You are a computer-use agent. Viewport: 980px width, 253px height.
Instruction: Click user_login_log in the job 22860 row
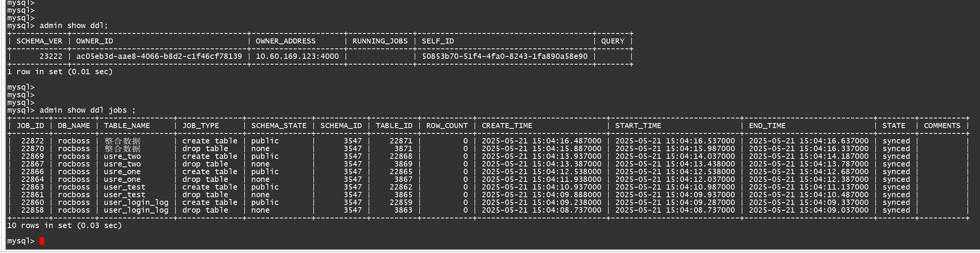click(136, 203)
